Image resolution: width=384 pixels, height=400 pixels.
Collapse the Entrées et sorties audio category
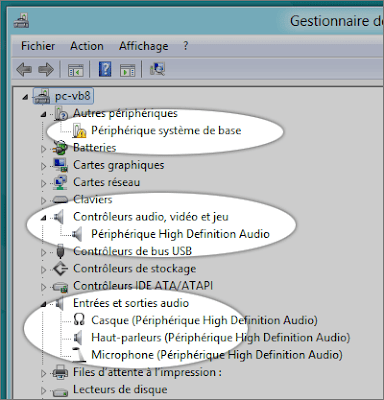point(43,304)
